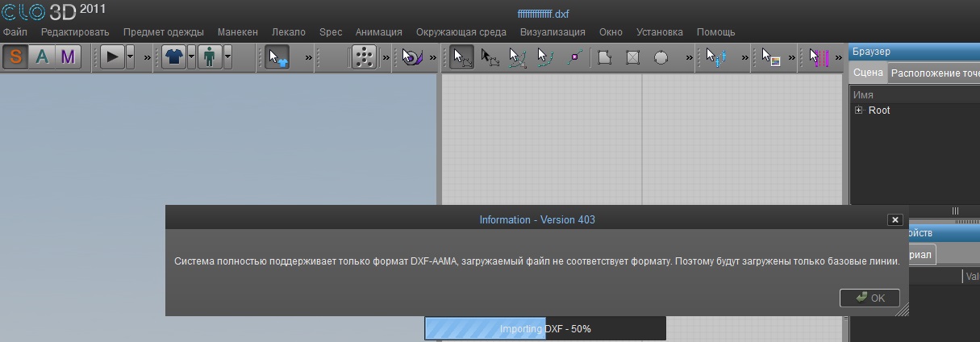Click the green avatar mannequin icon
Viewport: 980px width, 342px height.
(210, 57)
